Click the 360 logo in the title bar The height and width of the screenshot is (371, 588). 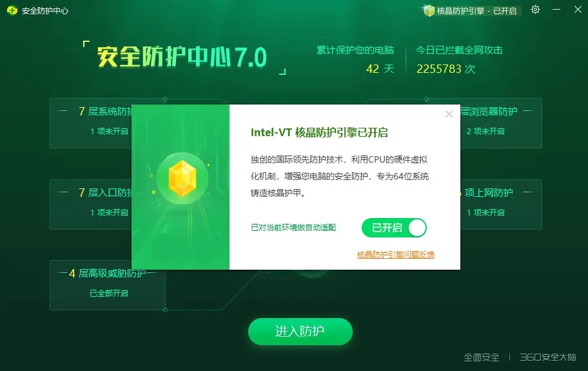click(x=12, y=10)
